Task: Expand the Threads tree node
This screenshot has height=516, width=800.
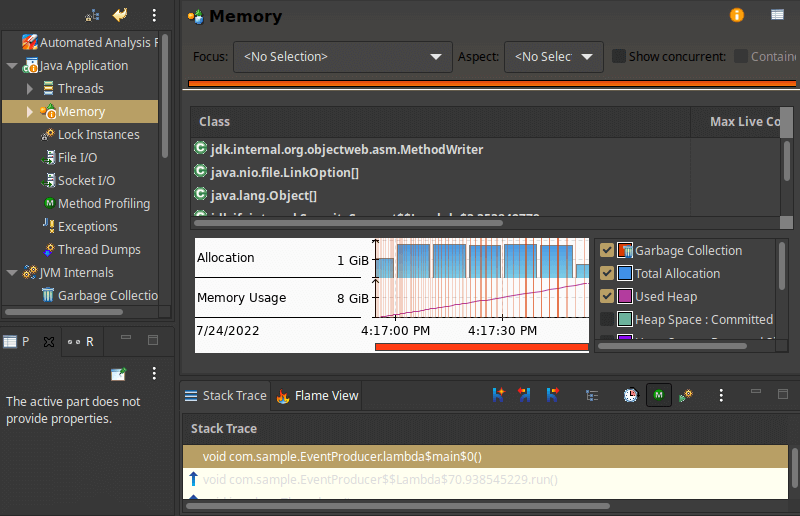Action: click(x=30, y=89)
